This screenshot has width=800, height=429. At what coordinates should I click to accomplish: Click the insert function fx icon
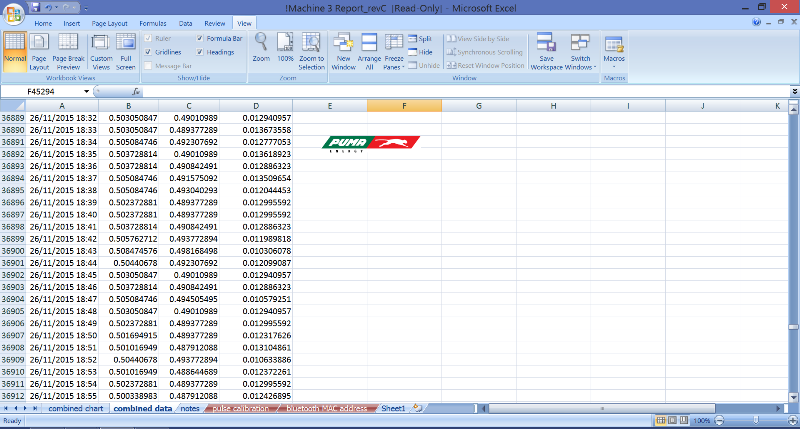click(x=136, y=92)
